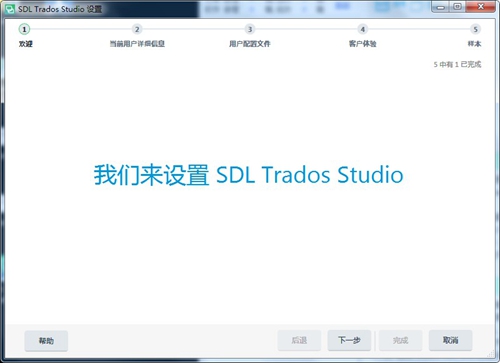Go to 当前用户详细信息 step label

pyautogui.click(x=137, y=44)
